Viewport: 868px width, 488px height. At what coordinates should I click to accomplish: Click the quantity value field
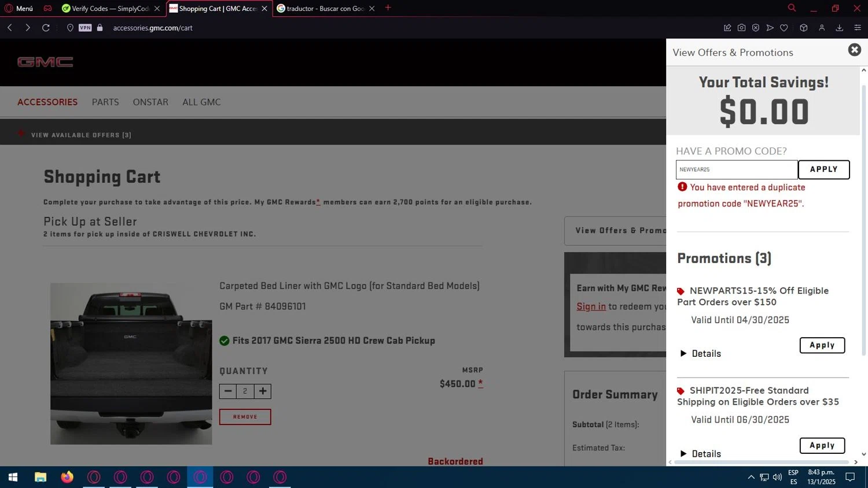click(245, 391)
